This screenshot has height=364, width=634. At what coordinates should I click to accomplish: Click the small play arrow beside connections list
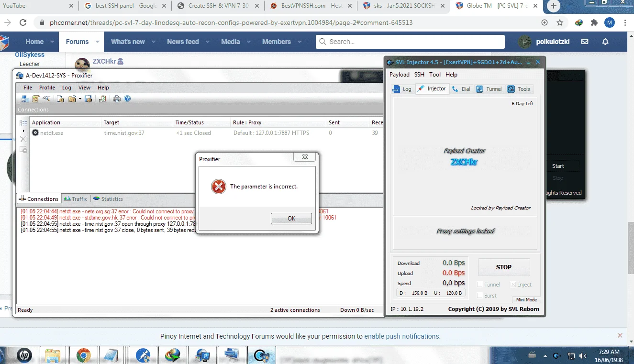point(23,131)
